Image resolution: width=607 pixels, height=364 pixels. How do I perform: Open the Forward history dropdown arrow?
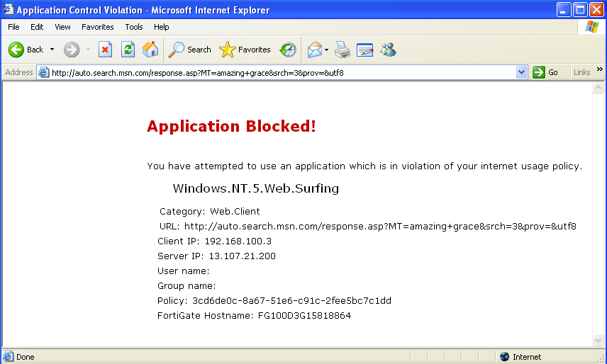tap(88, 50)
